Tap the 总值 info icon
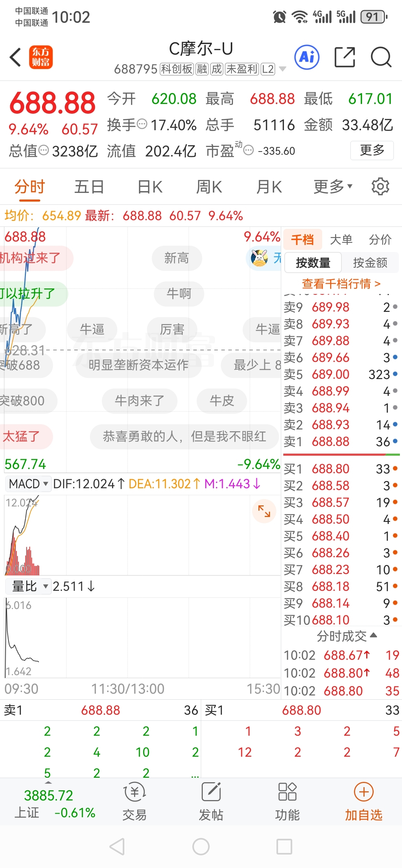The width and height of the screenshot is (402, 868). point(43,150)
